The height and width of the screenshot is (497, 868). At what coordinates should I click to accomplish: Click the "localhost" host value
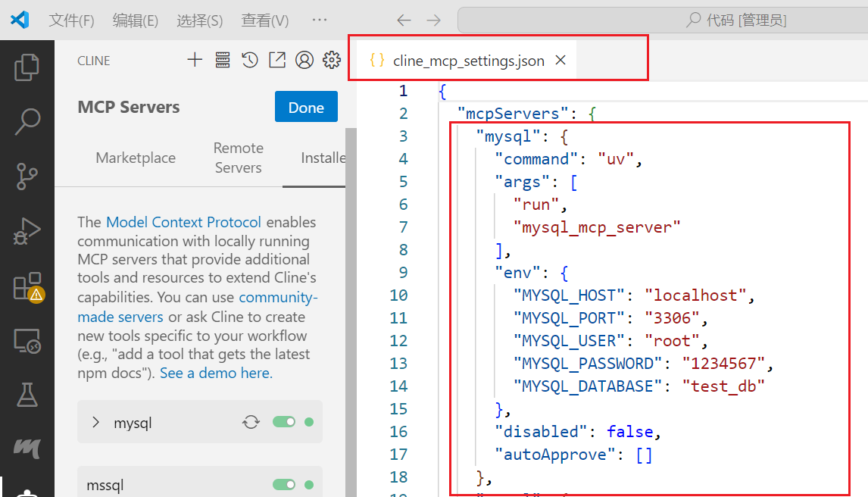(695, 295)
